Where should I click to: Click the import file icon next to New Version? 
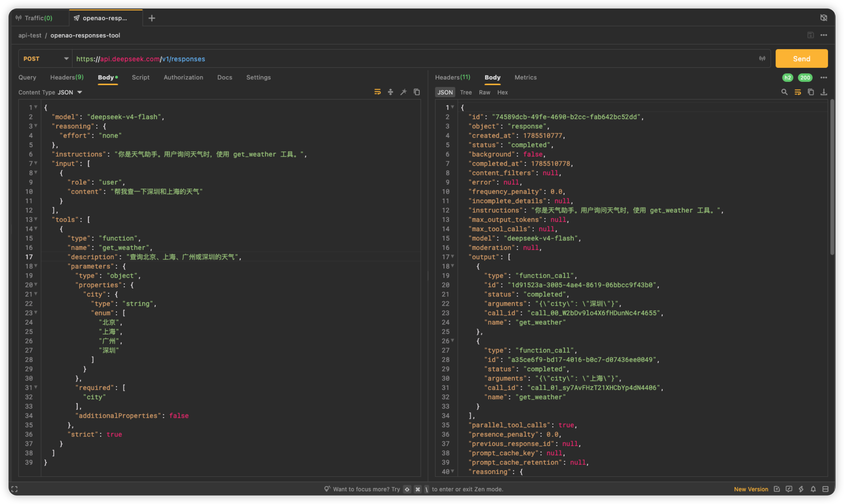[x=777, y=489]
